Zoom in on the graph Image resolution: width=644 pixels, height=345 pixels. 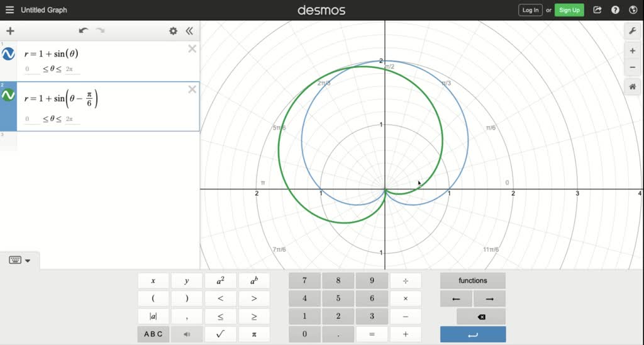click(632, 51)
